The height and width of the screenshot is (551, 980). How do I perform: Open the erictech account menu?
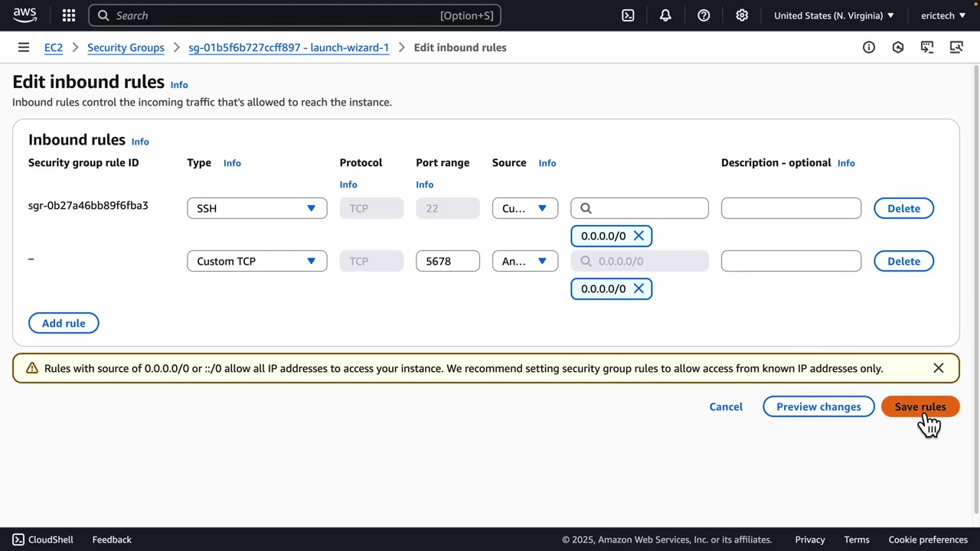pos(943,15)
